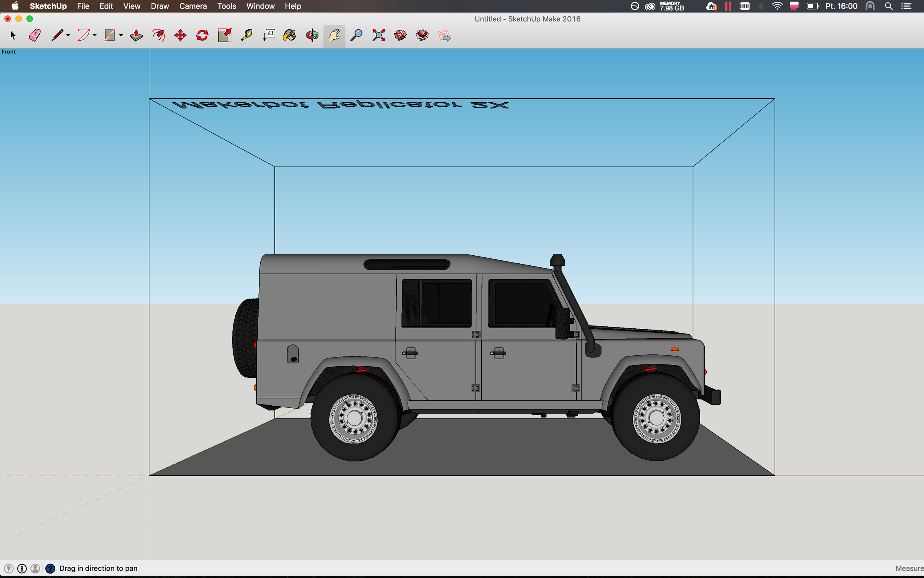
Task: Open the Edit menu
Action: click(106, 6)
